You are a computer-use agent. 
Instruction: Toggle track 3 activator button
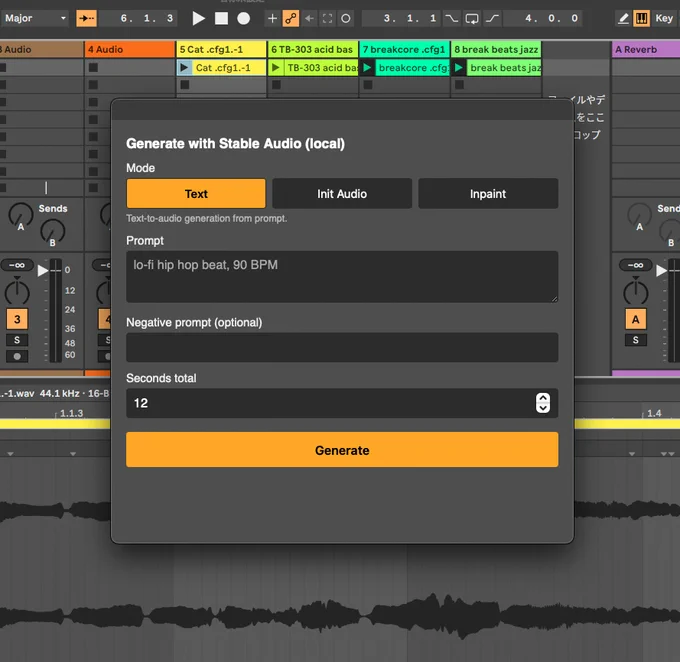click(x=17, y=319)
